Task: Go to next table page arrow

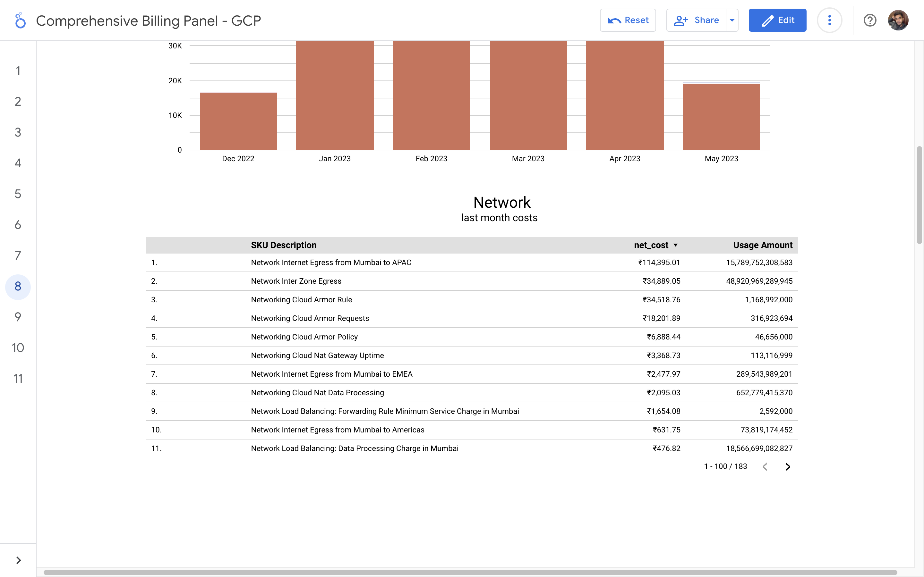Action: (x=788, y=467)
